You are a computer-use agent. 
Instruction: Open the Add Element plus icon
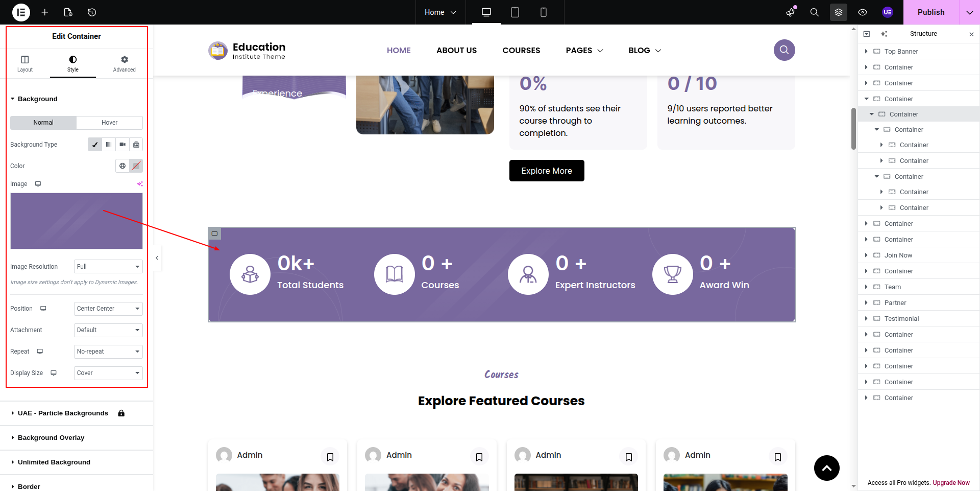point(45,12)
